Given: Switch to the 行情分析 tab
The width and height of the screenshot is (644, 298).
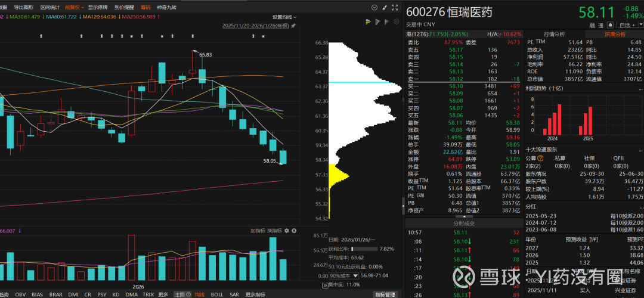Looking at the screenshot, I should click(x=555, y=34).
